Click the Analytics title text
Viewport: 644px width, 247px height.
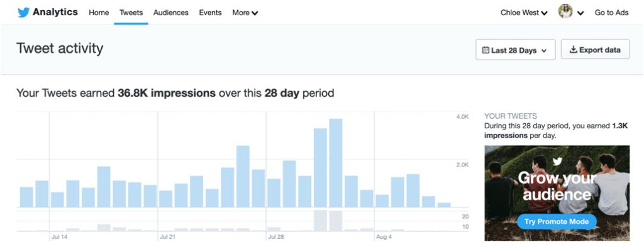coord(55,12)
